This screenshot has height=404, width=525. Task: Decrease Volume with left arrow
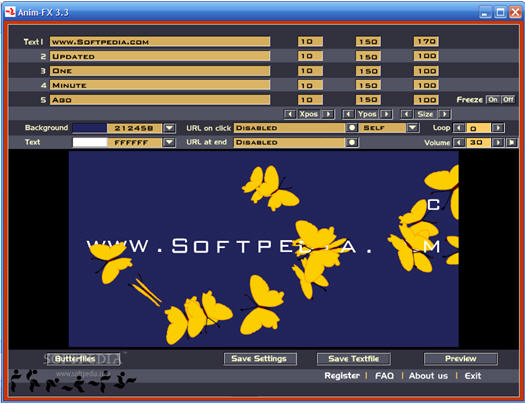pos(459,143)
